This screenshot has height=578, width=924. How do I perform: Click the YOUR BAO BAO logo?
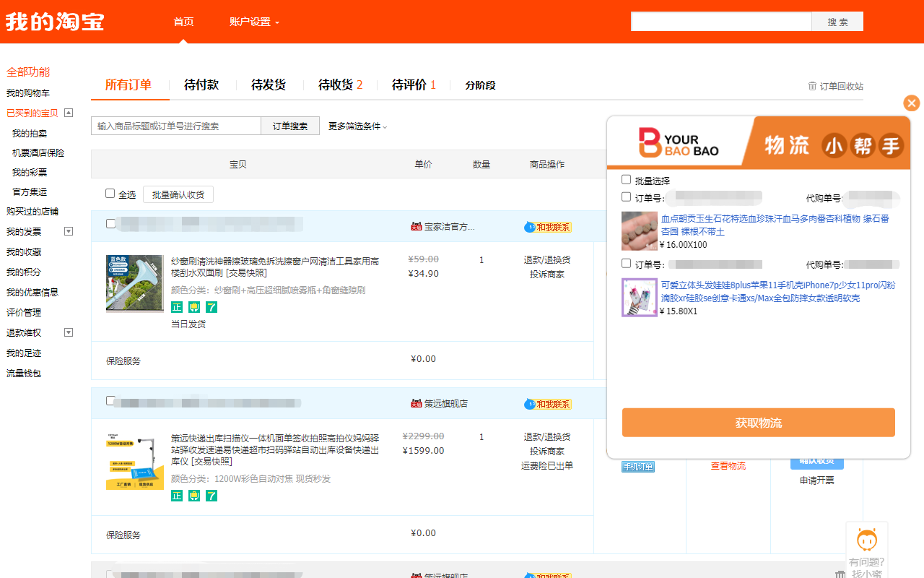679,143
